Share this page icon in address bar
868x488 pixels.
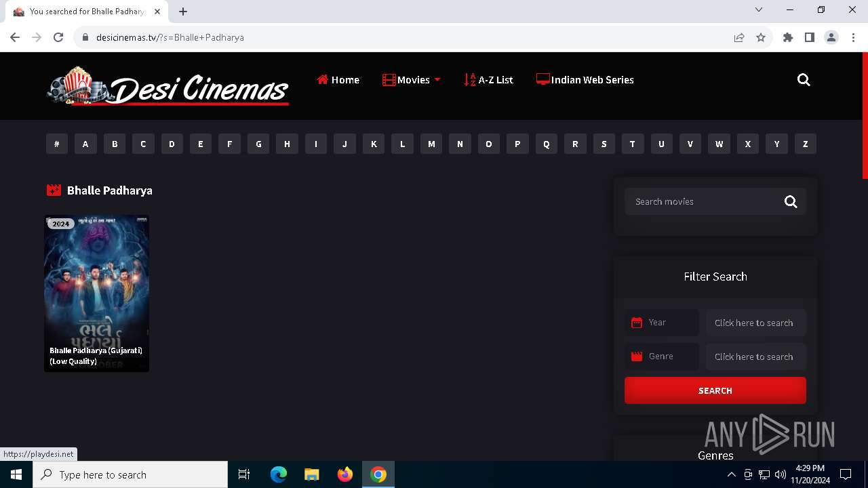point(739,37)
